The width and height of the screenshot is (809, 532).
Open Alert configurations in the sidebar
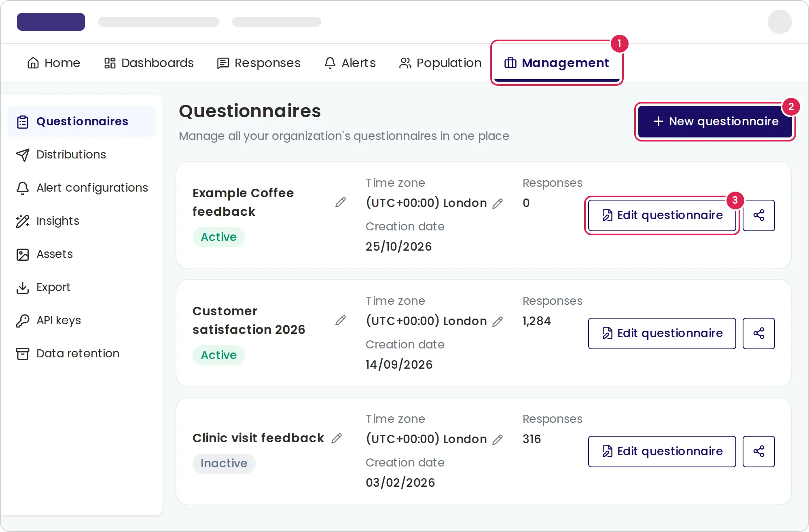click(82, 188)
